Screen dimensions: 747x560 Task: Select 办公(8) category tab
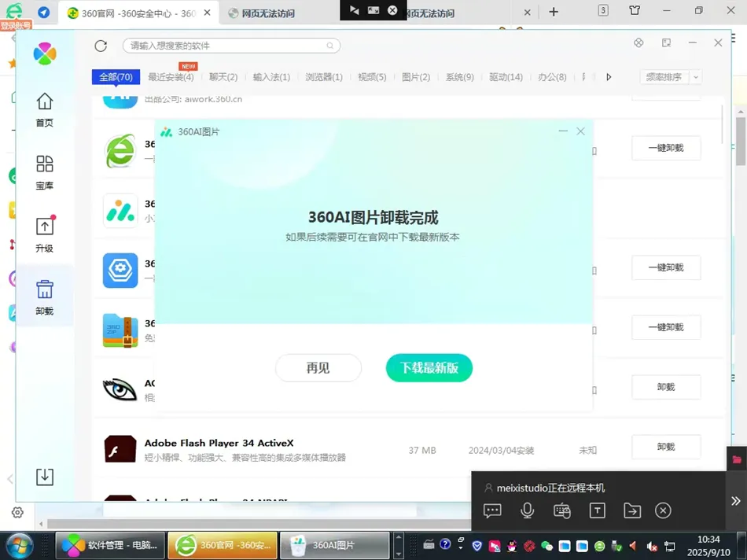[552, 77]
